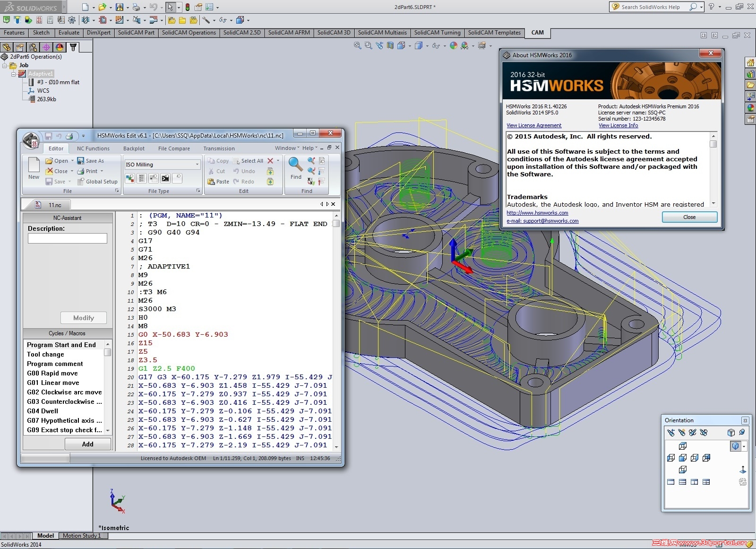The width and height of the screenshot is (756, 549).
Task: Click the View License Agreement link
Action: pyautogui.click(x=534, y=126)
